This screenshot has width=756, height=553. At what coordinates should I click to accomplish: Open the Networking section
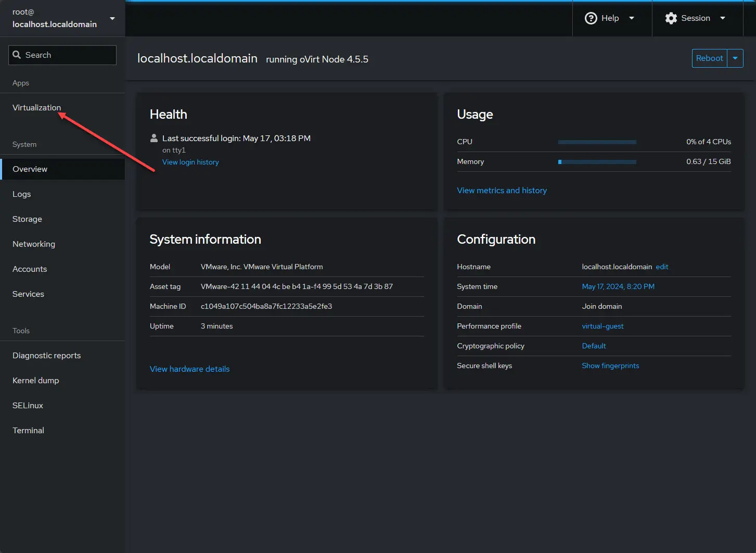point(34,244)
